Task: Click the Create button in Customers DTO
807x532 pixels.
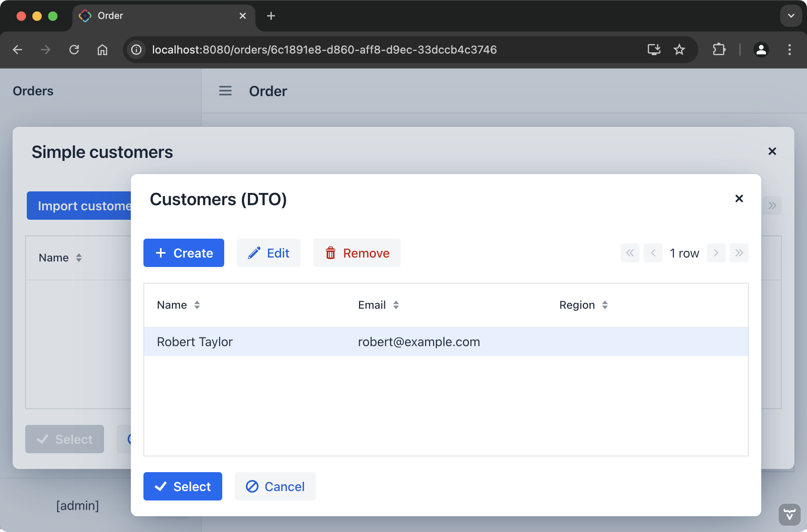Action: coord(184,252)
